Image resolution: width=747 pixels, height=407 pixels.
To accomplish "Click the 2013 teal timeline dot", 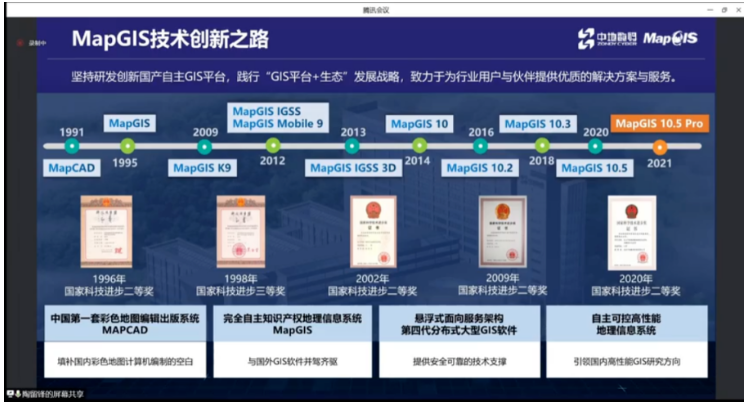I will tap(352, 146).
